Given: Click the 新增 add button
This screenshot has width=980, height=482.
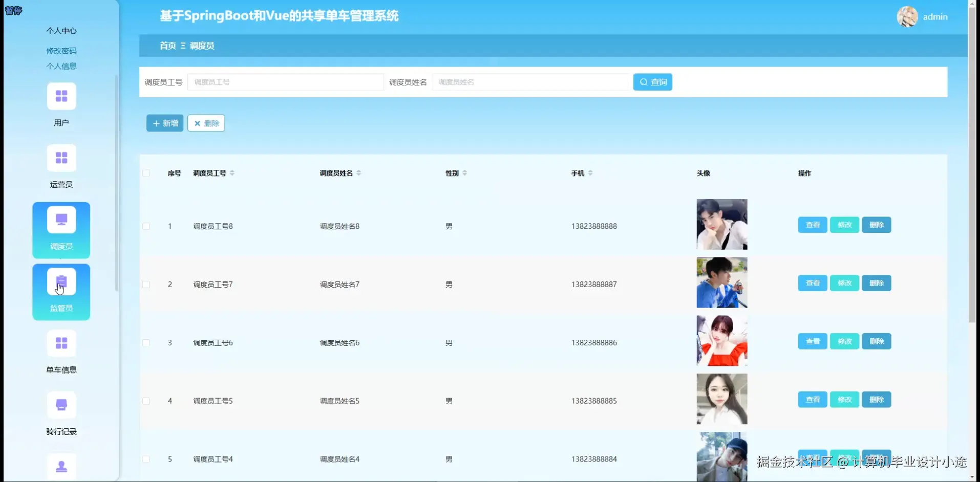Looking at the screenshot, I should click(165, 123).
